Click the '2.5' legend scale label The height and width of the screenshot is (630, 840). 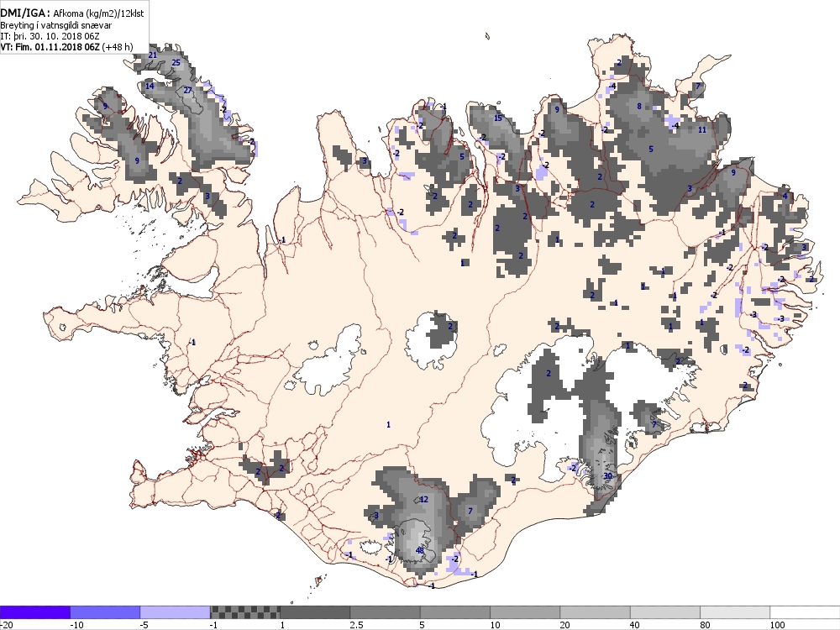(x=356, y=625)
